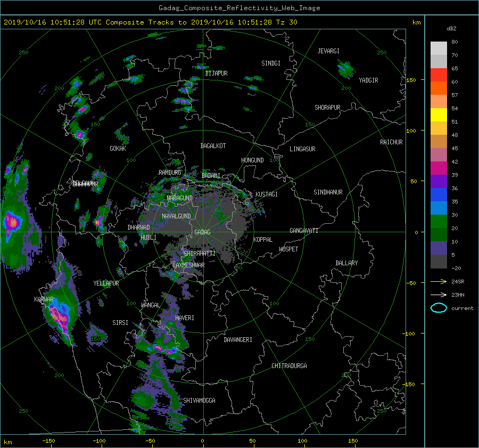Click the YADGIR label
The height and width of the screenshot is (448, 479).
pos(368,80)
